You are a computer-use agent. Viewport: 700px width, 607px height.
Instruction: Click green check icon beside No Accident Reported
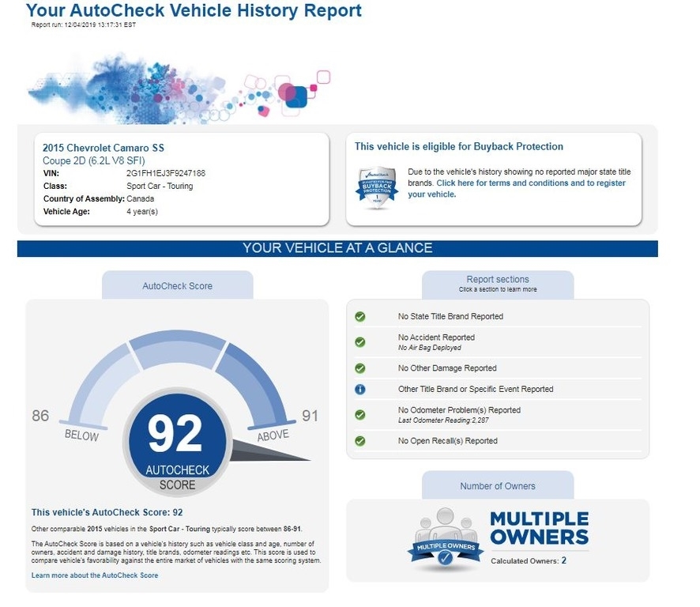click(360, 342)
